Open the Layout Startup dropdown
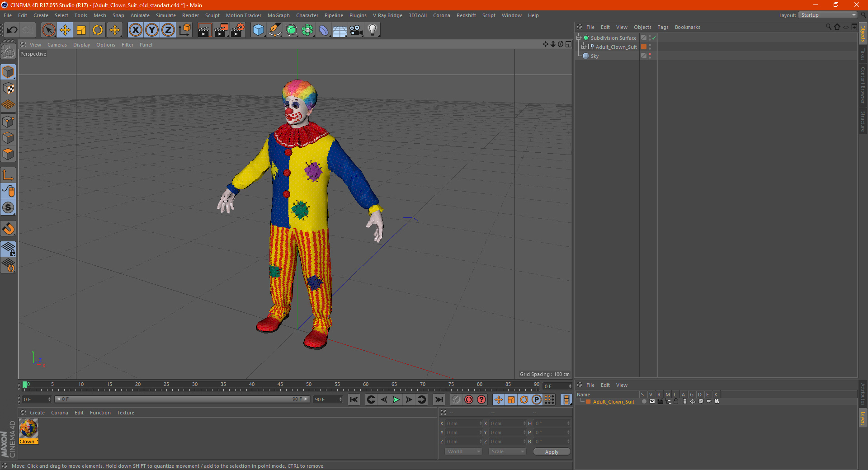The image size is (868, 470). 828,15
